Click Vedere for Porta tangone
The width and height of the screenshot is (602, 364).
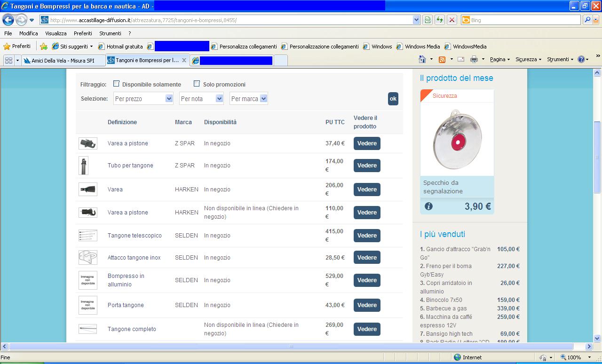(x=367, y=305)
